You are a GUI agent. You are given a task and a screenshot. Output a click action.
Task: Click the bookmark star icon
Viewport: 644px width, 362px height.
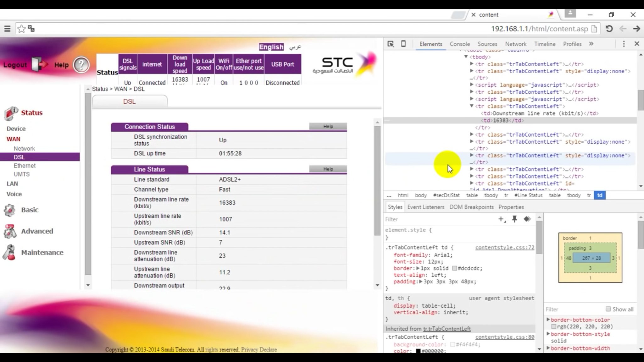pyautogui.click(x=21, y=29)
